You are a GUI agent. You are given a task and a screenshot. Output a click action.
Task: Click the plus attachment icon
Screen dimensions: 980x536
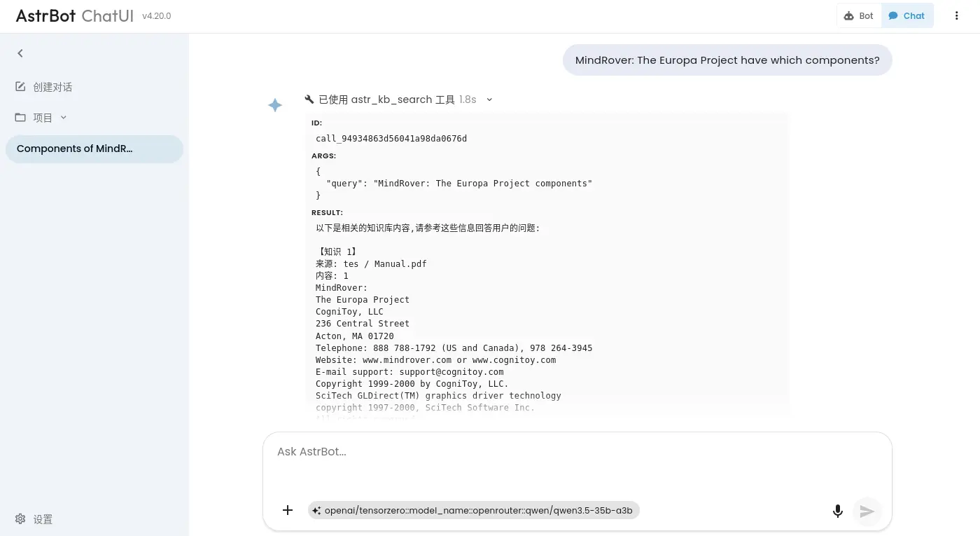tap(287, 510)
